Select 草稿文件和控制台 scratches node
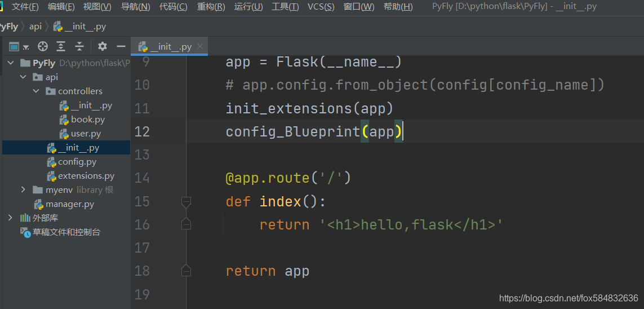 click(66, 232)
